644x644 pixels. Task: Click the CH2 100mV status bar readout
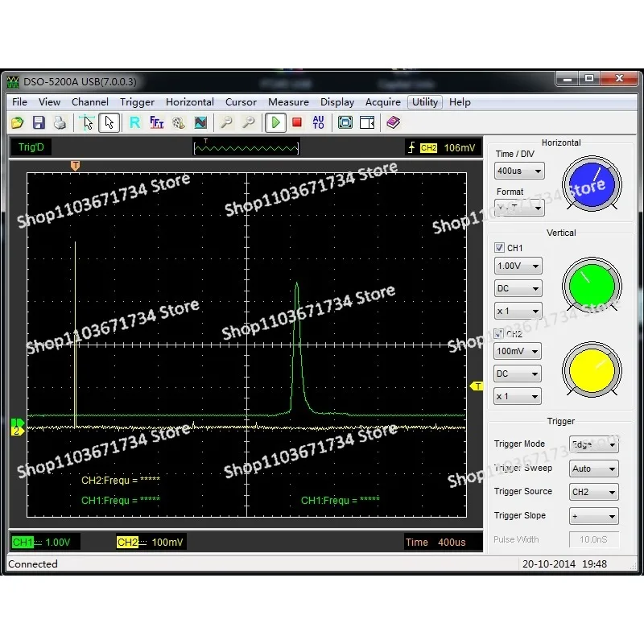click(x=150, y=542)
